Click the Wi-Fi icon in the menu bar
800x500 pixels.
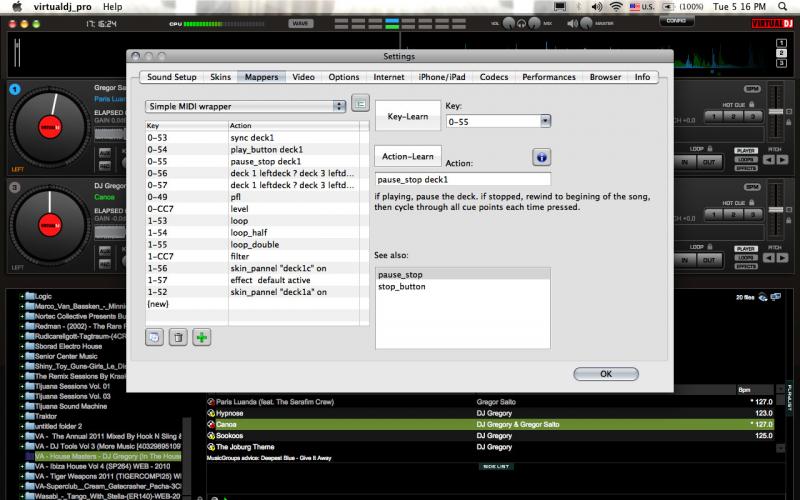(616, 7)
